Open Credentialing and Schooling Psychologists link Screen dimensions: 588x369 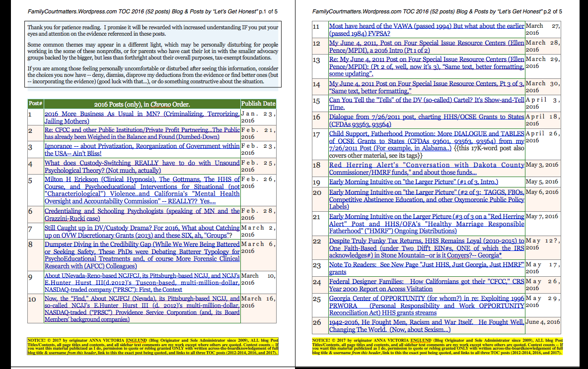tap(142, 211)
